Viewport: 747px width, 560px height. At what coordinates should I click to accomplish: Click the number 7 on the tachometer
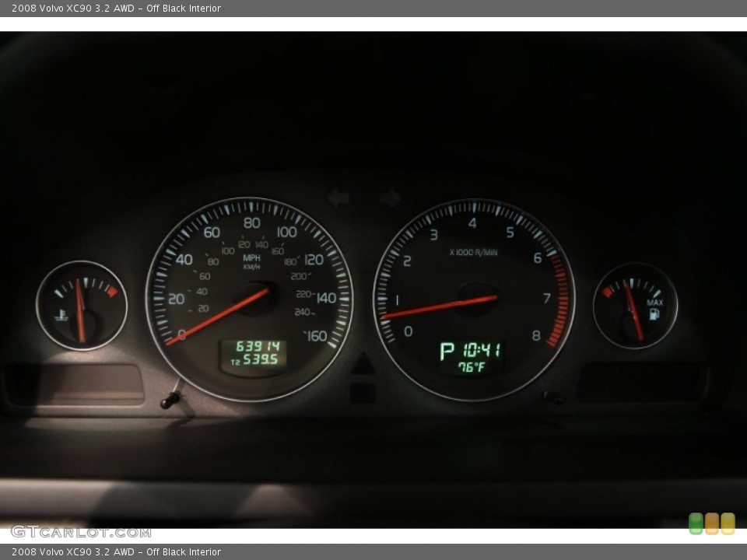coord(546,298)
